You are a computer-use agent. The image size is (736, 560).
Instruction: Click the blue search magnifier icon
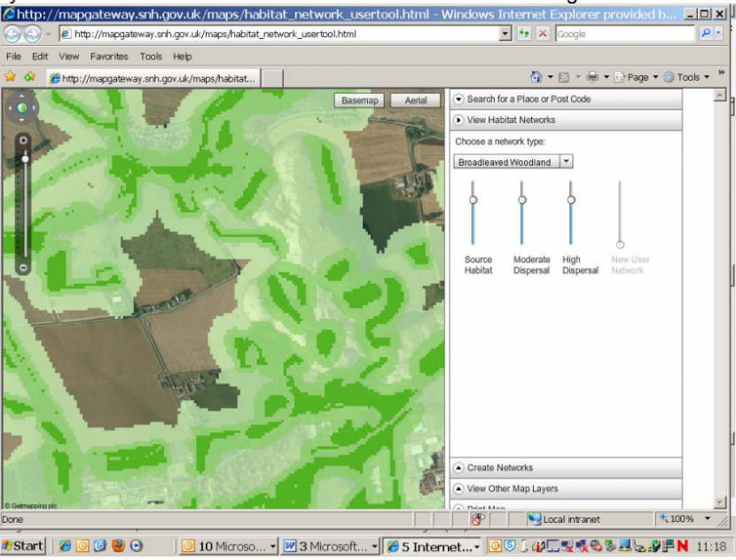click(706, 34)
